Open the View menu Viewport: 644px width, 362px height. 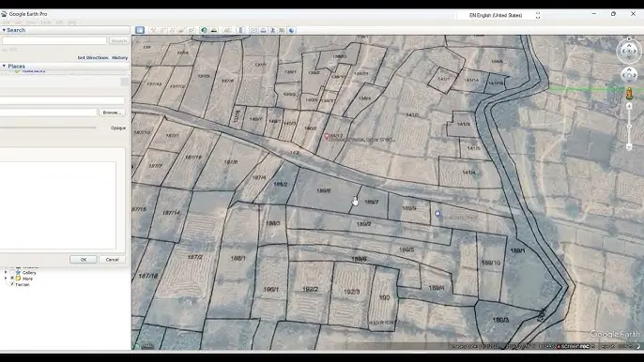(x=31, y=23)
